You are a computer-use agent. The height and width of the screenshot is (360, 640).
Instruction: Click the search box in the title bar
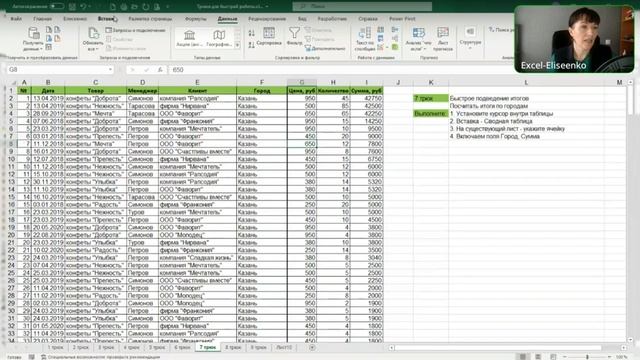click(x=362, y=6)
